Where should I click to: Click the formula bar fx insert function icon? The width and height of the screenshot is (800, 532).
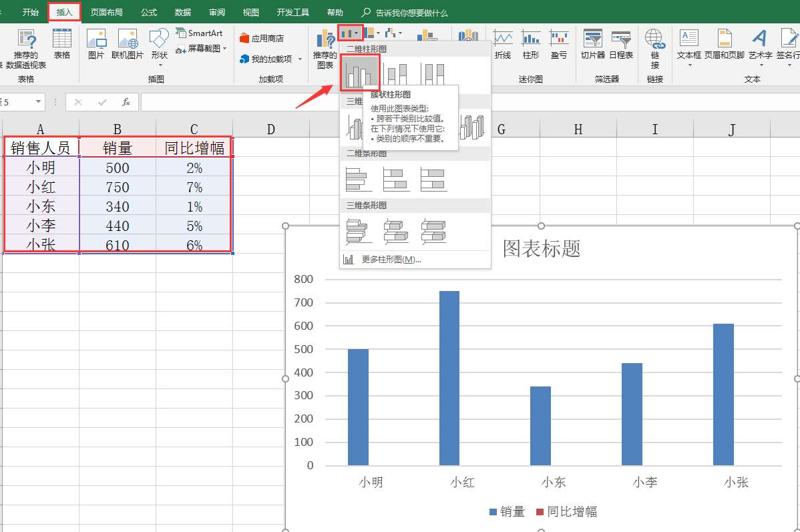click(x=126, y=102)
